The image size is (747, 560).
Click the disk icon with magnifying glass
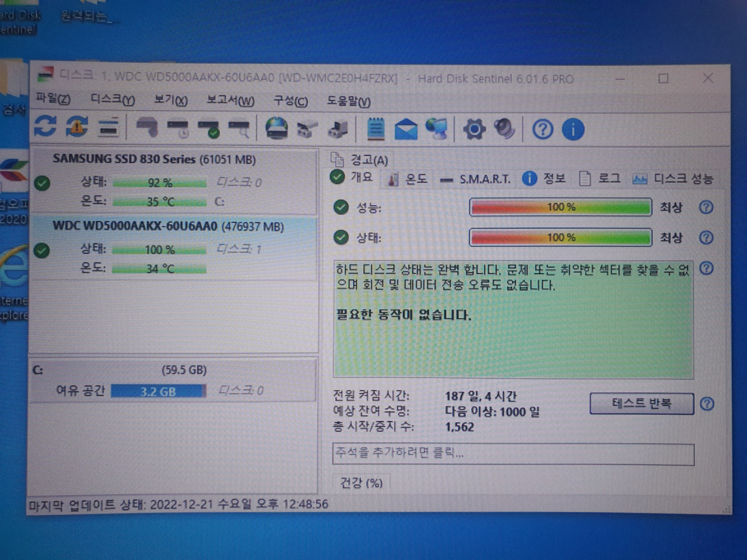[239, 129]
